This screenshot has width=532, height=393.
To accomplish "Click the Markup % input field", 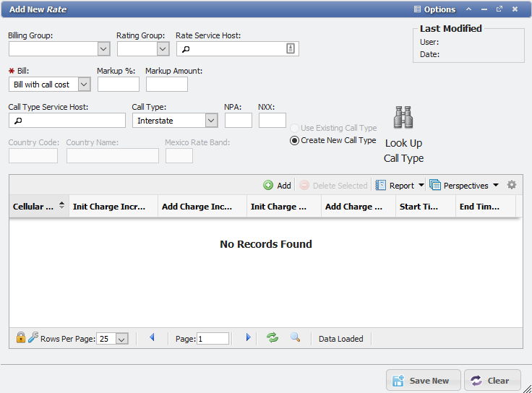I will point(119,85).
